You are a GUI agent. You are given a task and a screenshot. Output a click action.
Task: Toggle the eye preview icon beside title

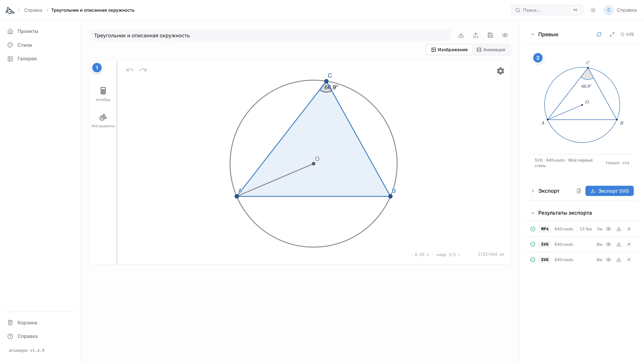coord(505,35)
